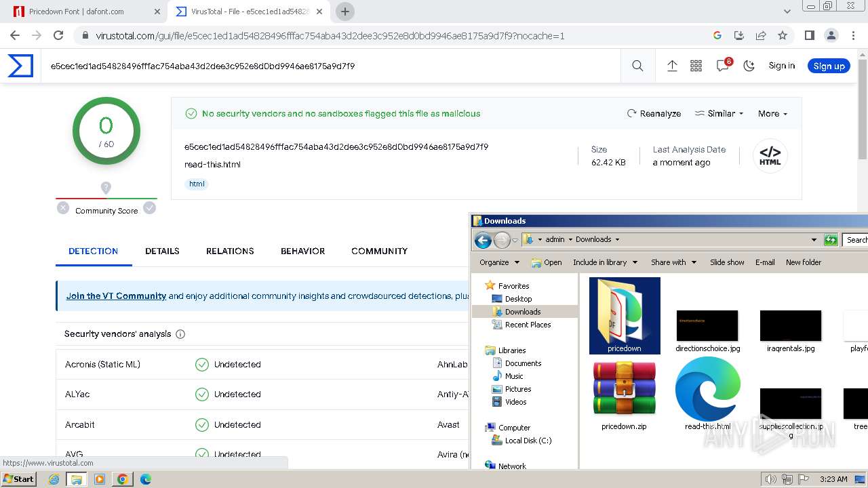Click the upload file icon
The height and width of the screenshot is (488, 868).
(672, 66)
